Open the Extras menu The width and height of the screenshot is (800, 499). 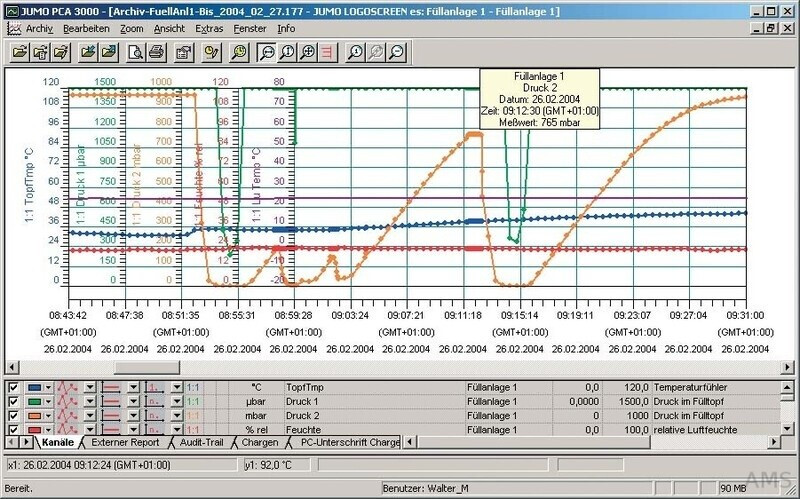pos(209,29)
